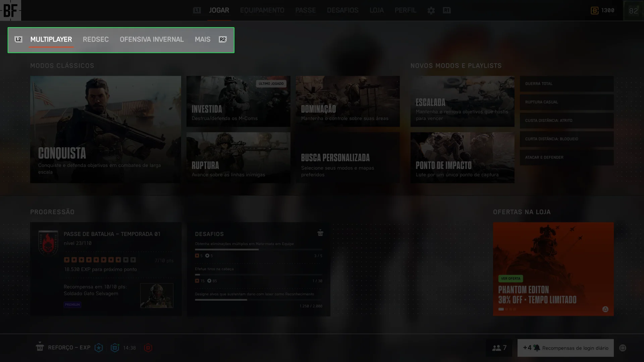Select the GUERRA TOTAL playlist
Screen dimensions: 644x362
pos(567,84)
